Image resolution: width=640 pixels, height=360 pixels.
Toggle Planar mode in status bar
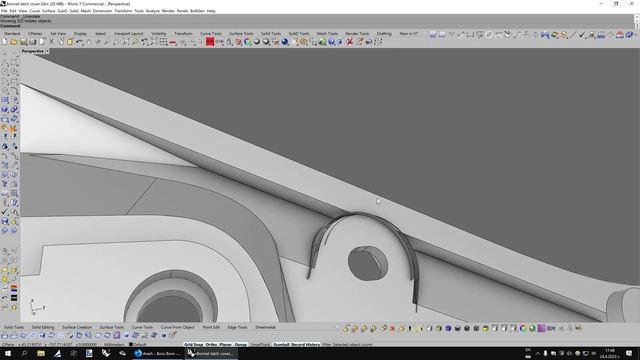pos(226,344)
